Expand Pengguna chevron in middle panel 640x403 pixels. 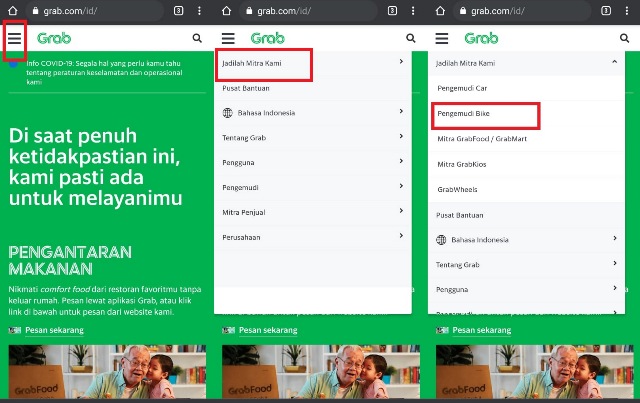point(401,161)
